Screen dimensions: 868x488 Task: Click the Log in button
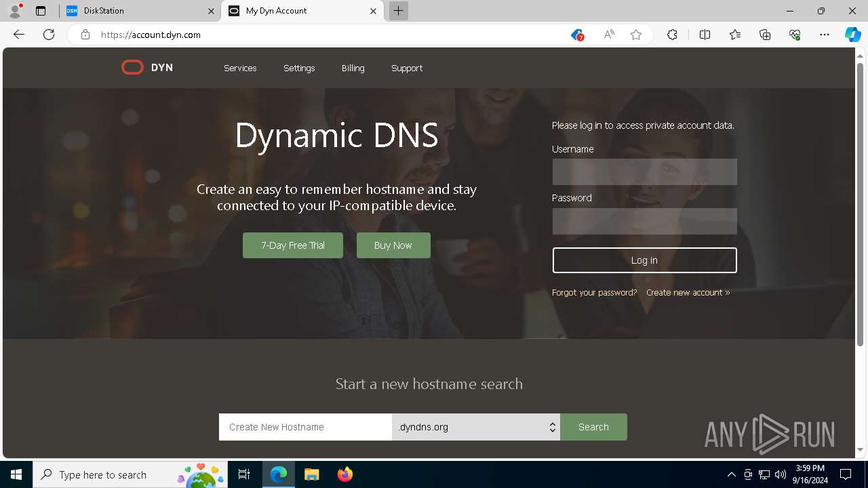tap(644, 260)
